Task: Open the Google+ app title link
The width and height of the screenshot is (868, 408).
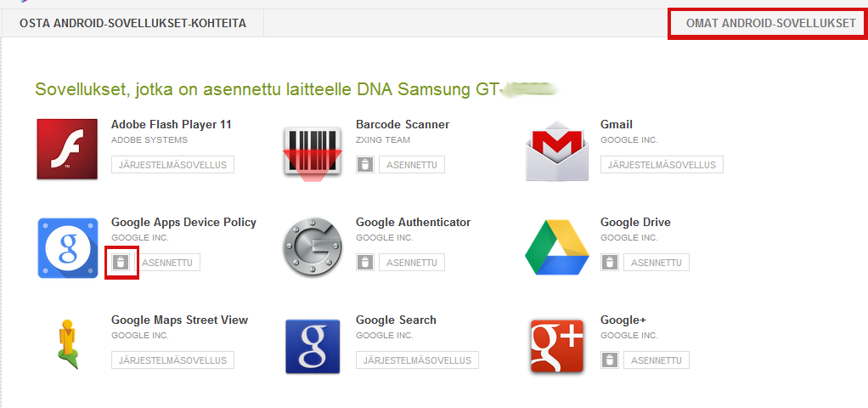Action: click(623, 320)
